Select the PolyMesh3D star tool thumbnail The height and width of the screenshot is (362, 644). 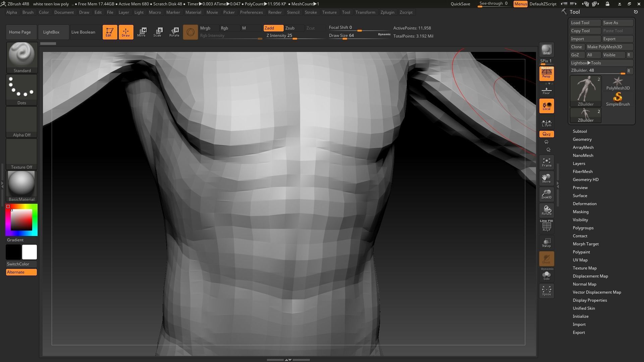[618, 83]
